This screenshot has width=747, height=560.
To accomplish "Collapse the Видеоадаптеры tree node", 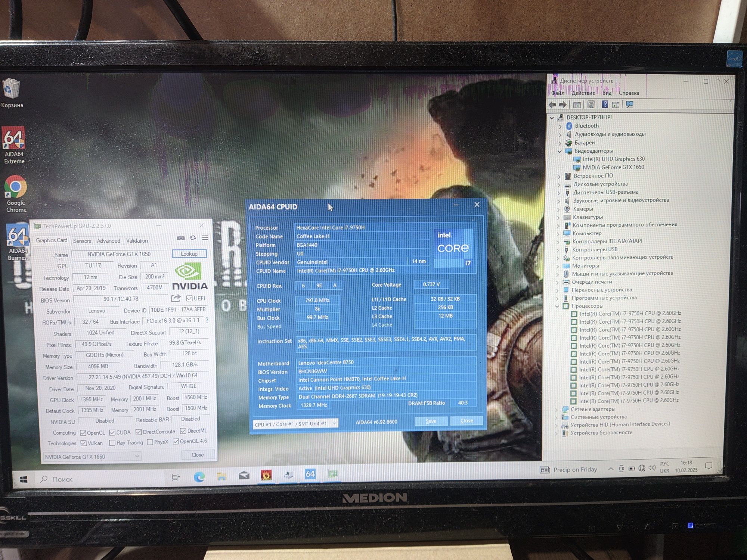I will [x=560, y=151].
